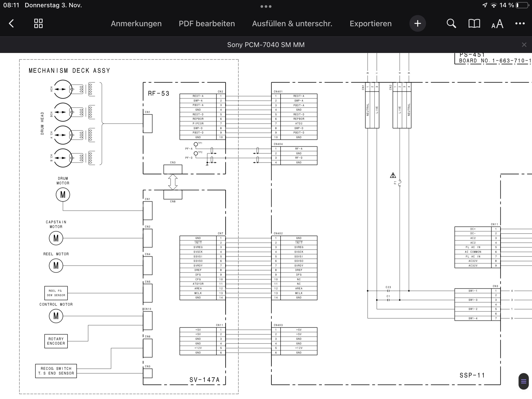Open the page thumbnails grid view

(x=38, y=23)
